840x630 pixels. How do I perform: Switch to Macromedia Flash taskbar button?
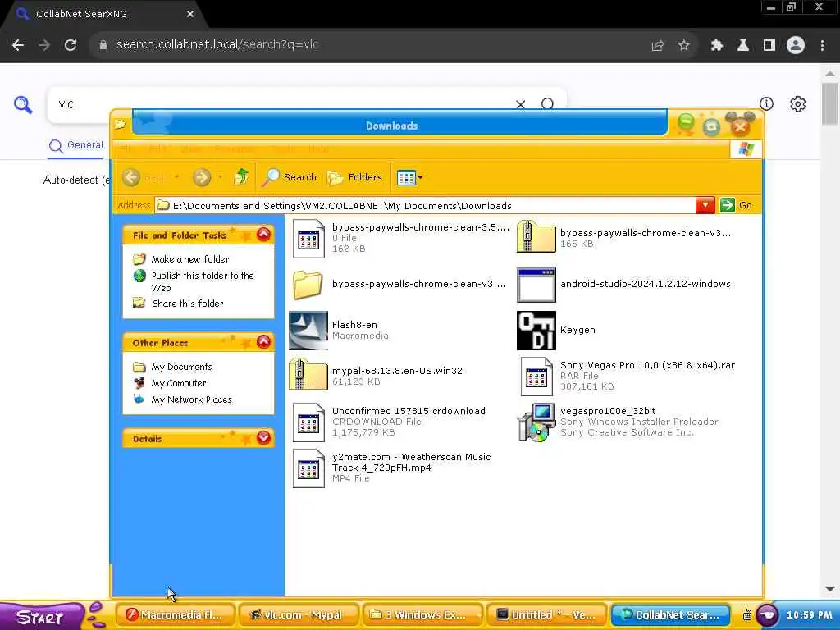click(x=176, y=615)
